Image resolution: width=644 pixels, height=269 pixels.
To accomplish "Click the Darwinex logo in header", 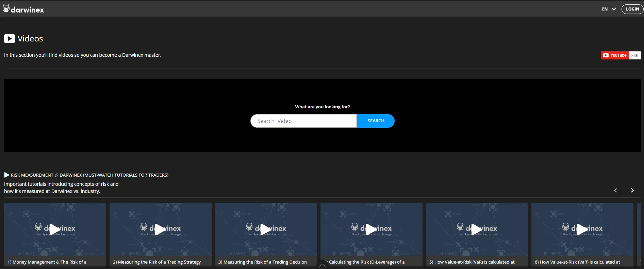I will pos(23,9).
